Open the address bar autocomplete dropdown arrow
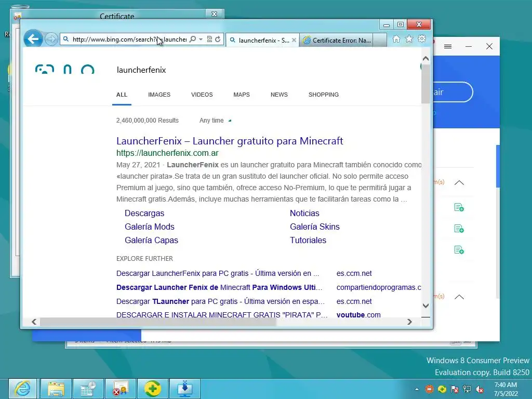The height and width of the screenshot is (399, 532). tap(201, 39)
